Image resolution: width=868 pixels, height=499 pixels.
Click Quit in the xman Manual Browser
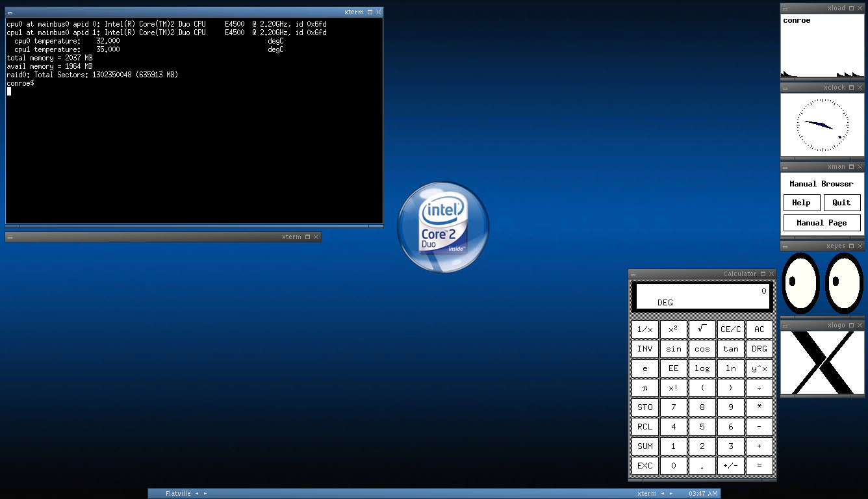[x=842, y=203]
